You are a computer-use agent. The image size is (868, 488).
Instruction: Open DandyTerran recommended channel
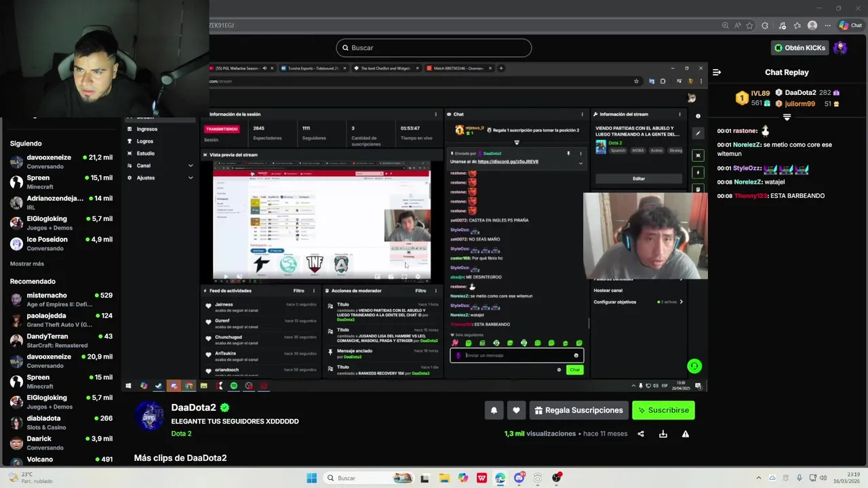pos(61,340)
